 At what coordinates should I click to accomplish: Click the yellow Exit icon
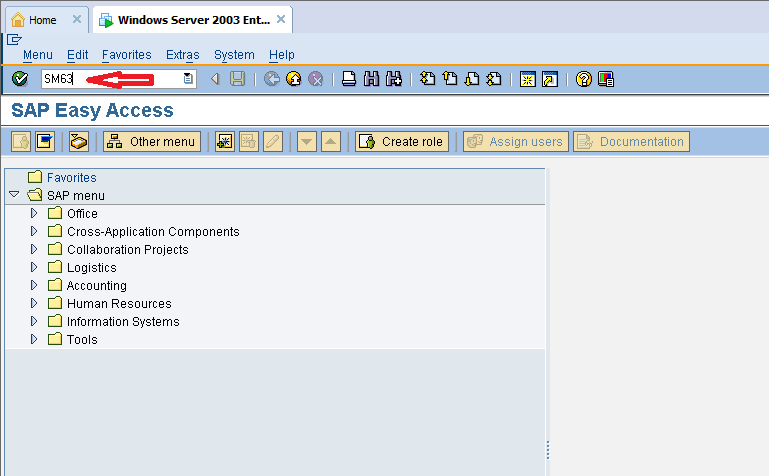(294, 79)
